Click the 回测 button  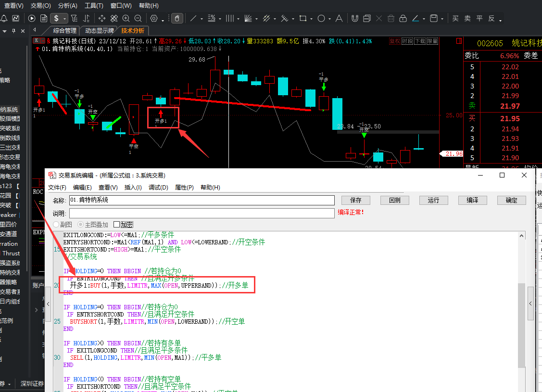394,200
